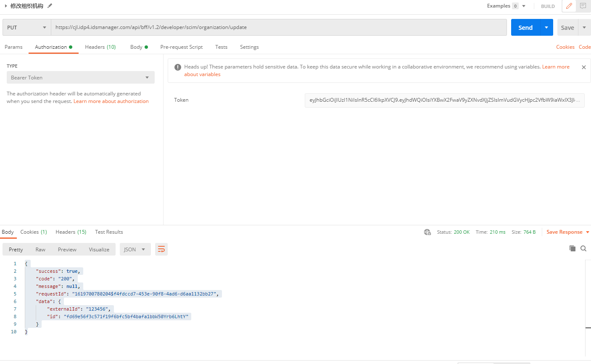Click the network globe icon near Status
This screenshot has height=364, width=591.
pos(427,232)
